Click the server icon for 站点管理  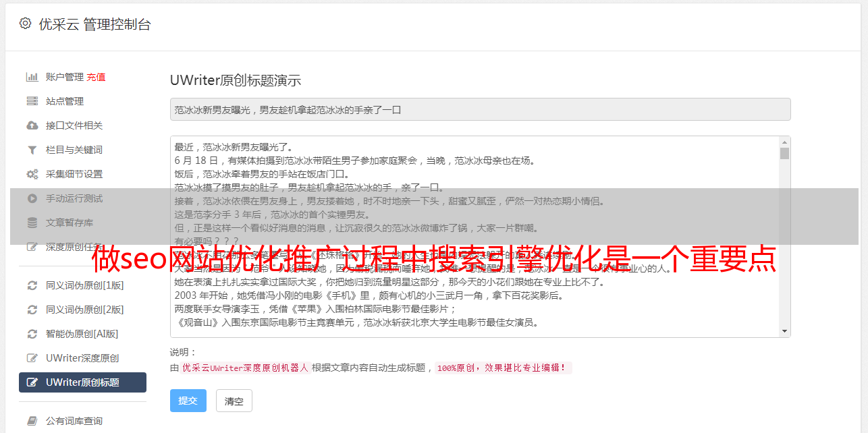tap(32, 101)
